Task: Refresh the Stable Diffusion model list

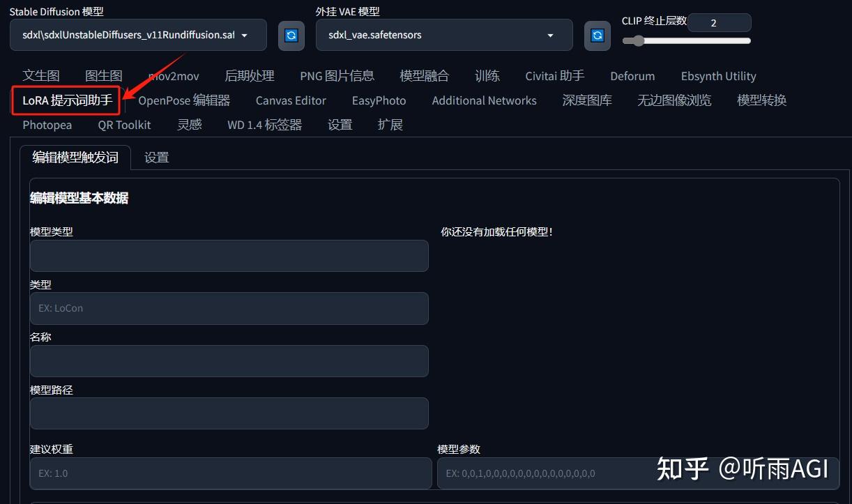Action: click(291, 35)
